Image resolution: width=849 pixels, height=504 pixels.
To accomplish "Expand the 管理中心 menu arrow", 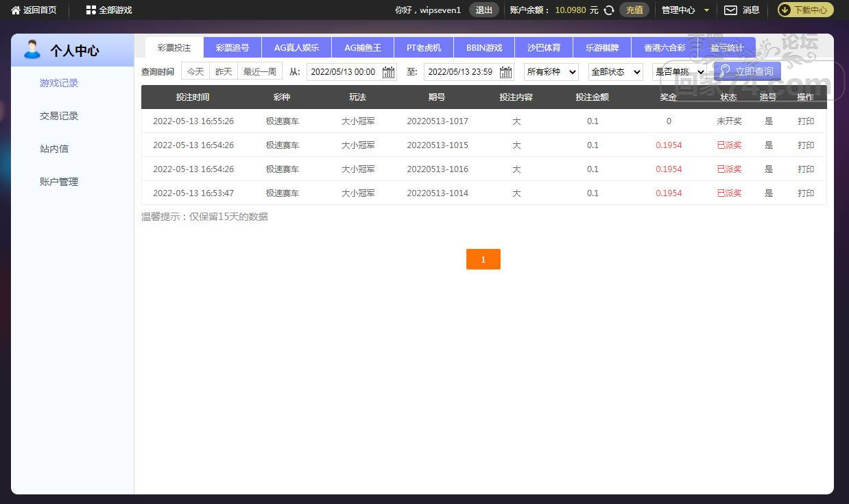I will click(x=706, y=10).
